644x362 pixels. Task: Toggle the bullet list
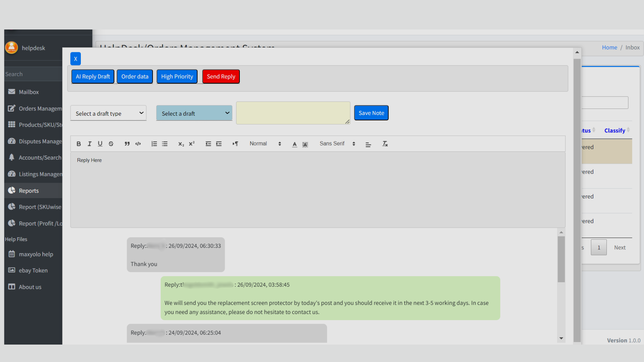165,144
